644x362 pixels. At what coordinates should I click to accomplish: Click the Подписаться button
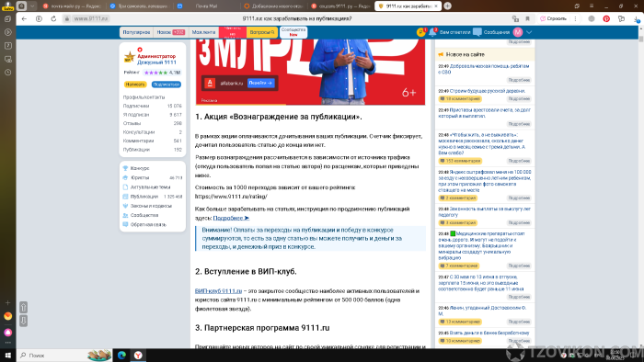[167, 85]
